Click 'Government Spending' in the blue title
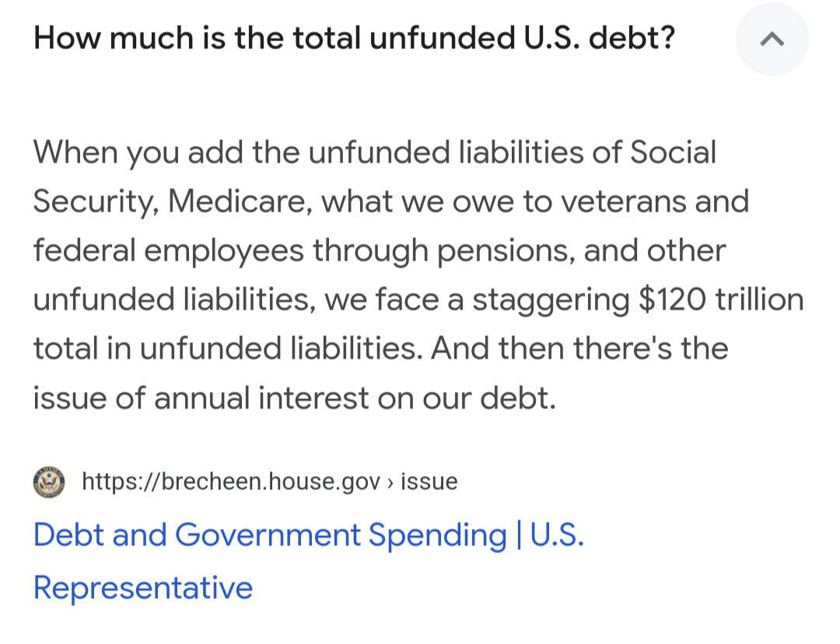840x644 pixels. pos(341,534)
